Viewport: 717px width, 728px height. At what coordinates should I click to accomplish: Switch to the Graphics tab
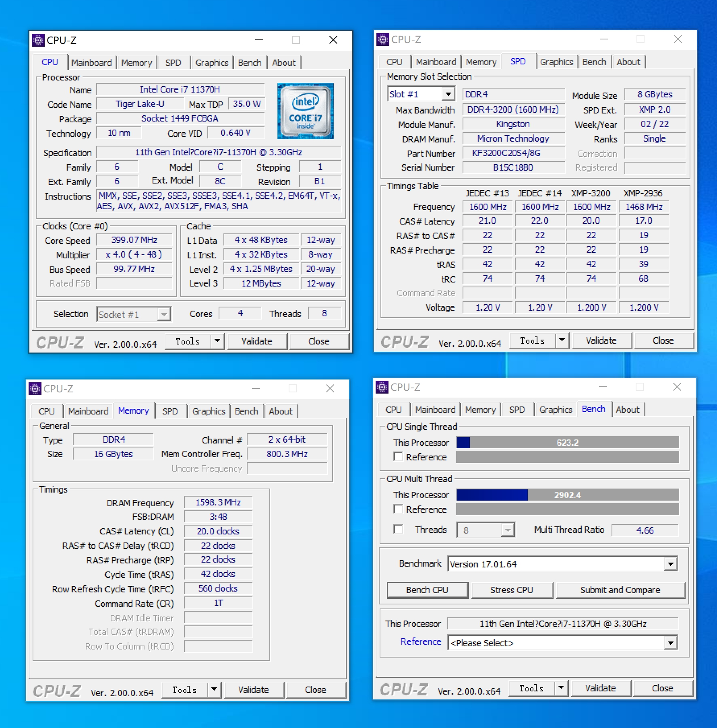click(x=211, y=62)
